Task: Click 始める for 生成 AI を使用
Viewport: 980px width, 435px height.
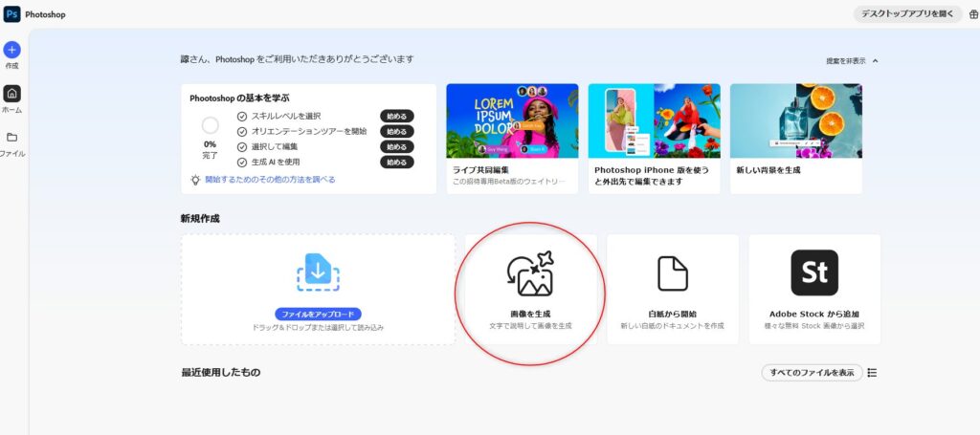Action: tap(397, 163)
